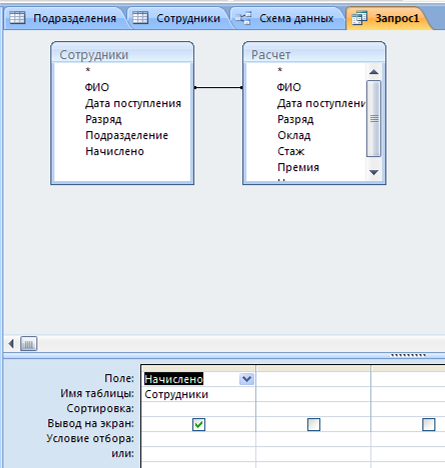Click the pane splitter grip dots
Image resolution: width=445 pixels, height=468 pixels.
tap(408, 355)
